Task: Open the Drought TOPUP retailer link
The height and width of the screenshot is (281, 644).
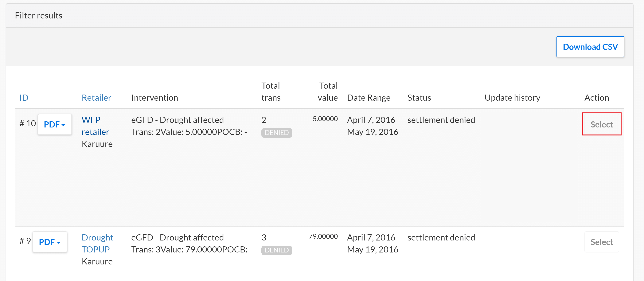Action: [97, 243]
